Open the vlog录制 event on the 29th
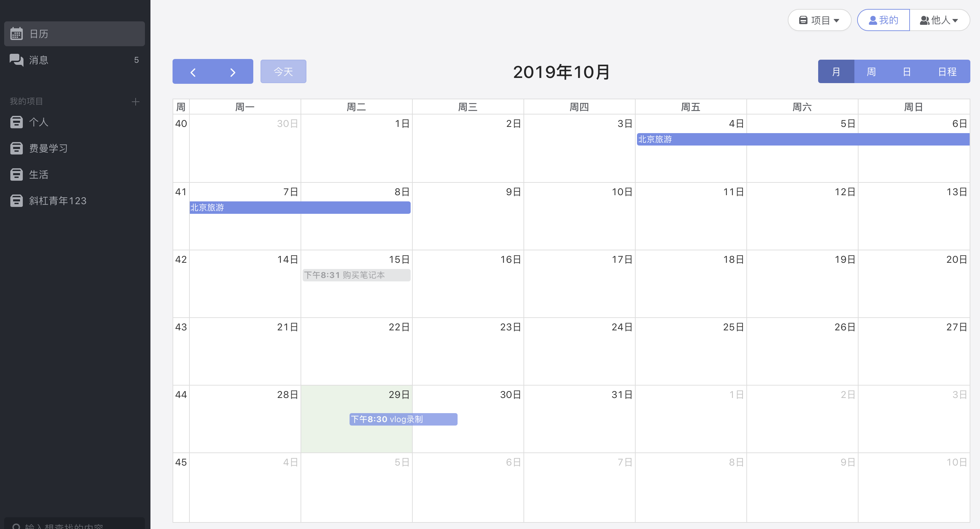 coord(403,419)
